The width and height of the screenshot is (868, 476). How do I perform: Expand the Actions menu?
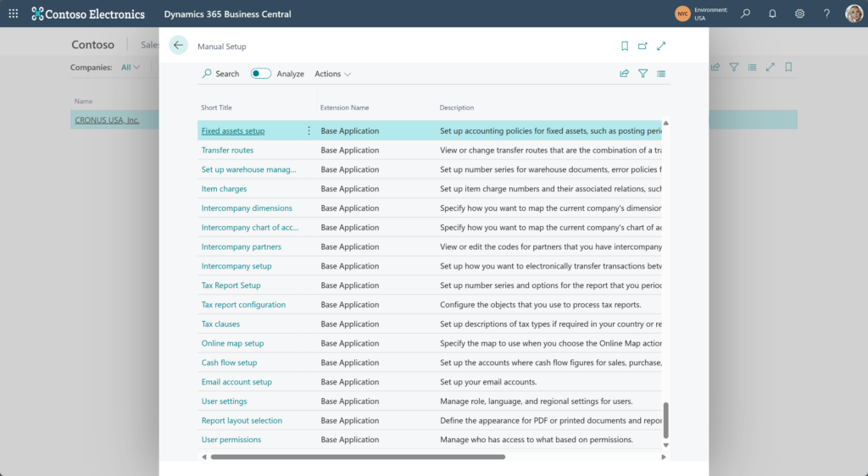[x=332, y=74]
